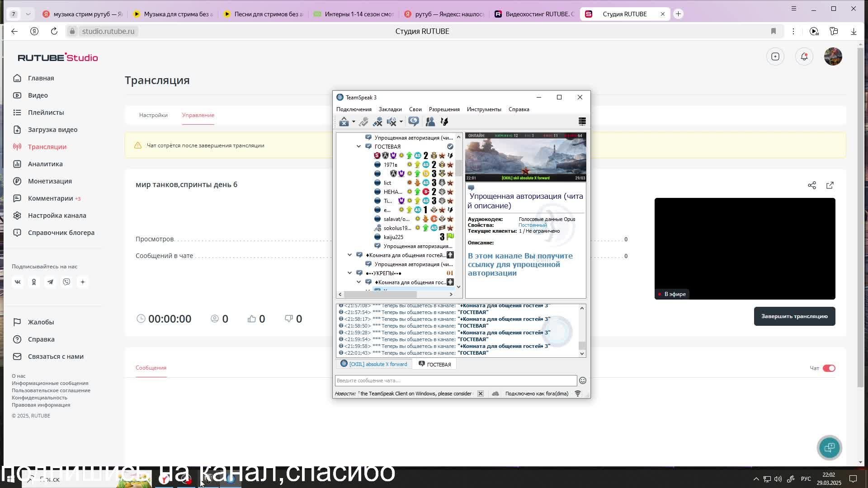Collapse the ГОСТЕВАЯ channel tree

tap(359, 146)
